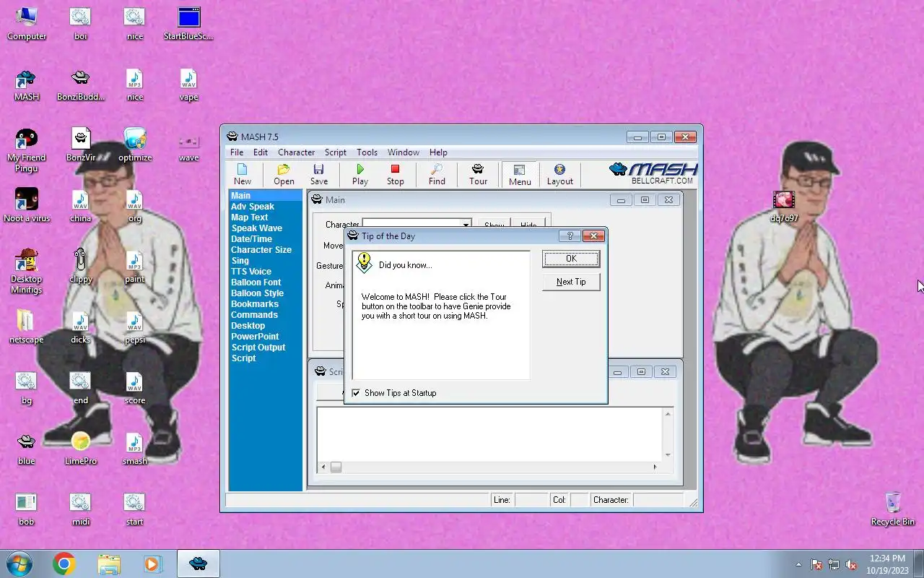
Task: Close the Tip of the Day dialog
Action: pos(593,236)
